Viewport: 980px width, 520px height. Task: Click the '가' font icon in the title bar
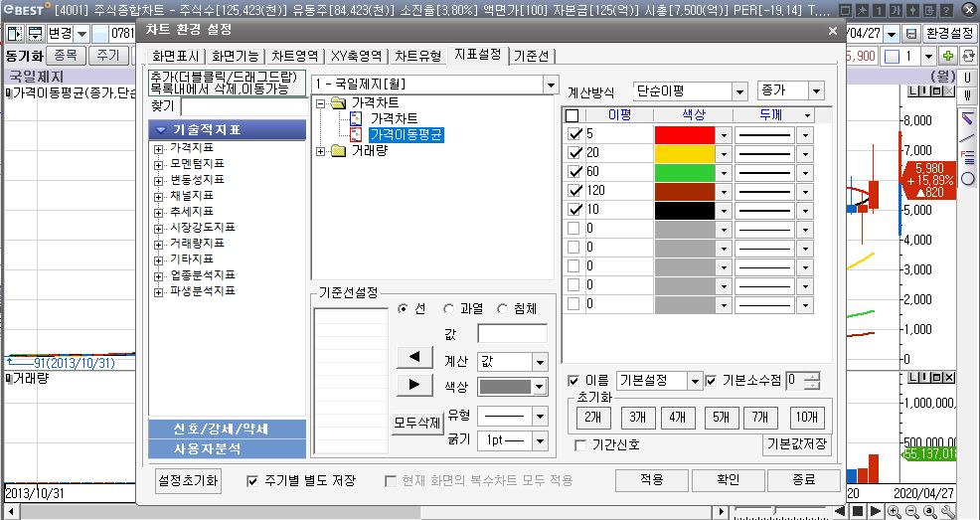coord(896,11)
